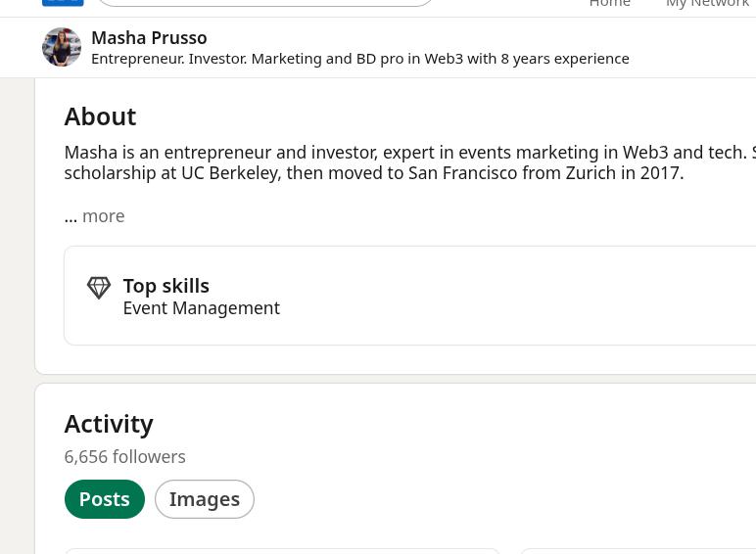Image resolution: width=756 pixels, height=554 pixels.
Task: Click the search field at top
Action: pyautogui.click(x=264, y=3)
